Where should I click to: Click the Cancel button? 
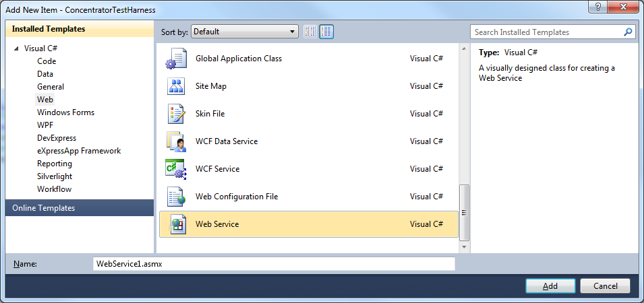pos(605,285)
